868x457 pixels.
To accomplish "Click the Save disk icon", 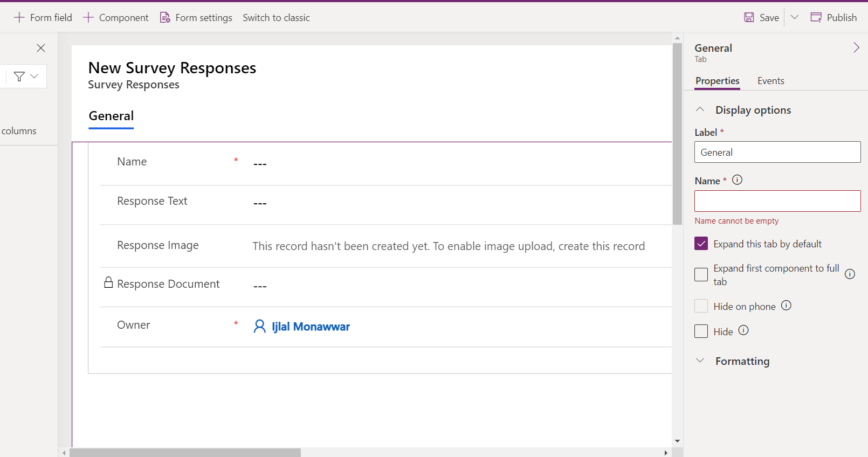I will click(x=749, y=18).
